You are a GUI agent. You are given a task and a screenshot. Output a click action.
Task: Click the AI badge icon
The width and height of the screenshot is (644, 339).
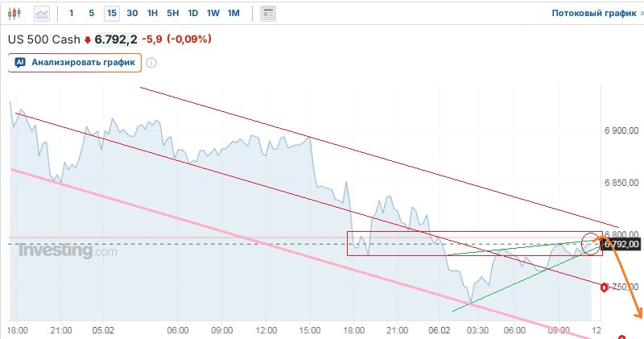[20, 62]
